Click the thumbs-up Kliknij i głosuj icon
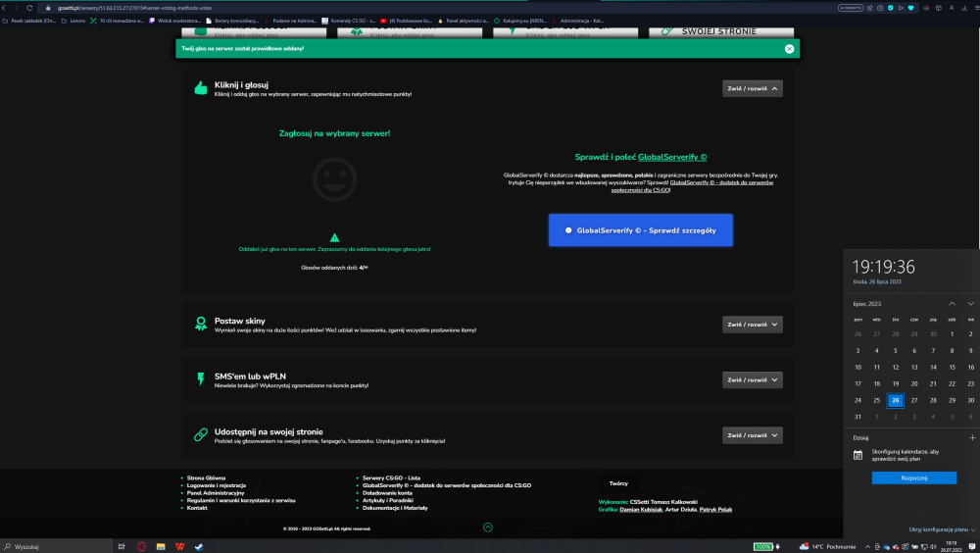 coord(201,88)
